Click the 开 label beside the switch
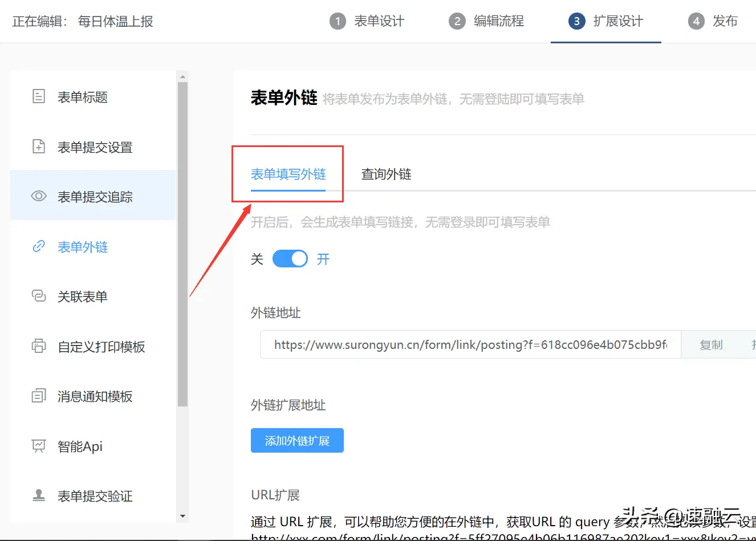The image size is (756, 541). tap(323, 259)
